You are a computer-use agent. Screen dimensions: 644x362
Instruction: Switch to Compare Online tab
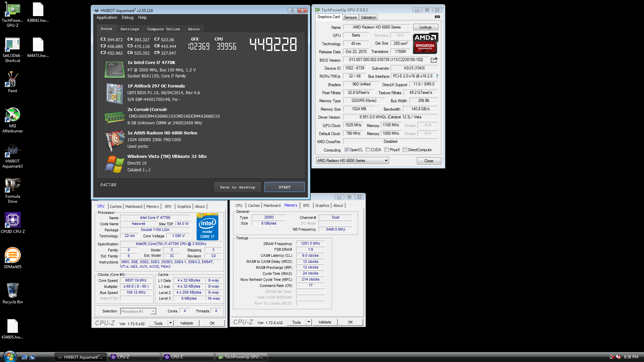coord(163,29)
